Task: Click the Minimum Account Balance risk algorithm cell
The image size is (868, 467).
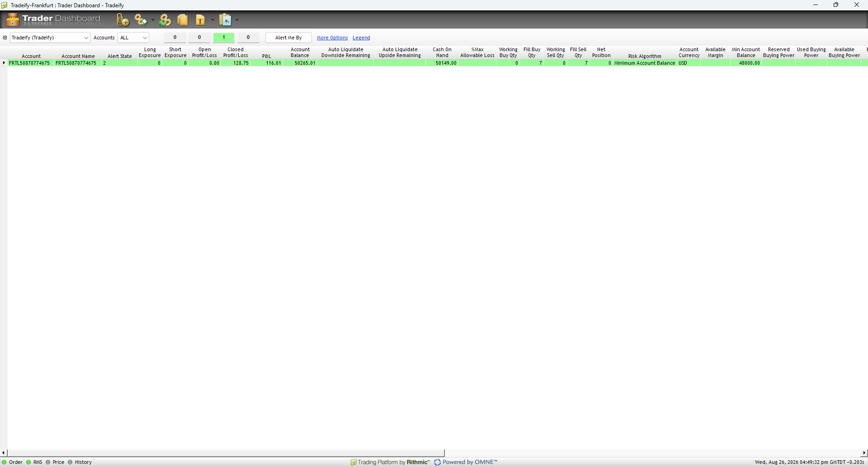Action: coord(645,63)
